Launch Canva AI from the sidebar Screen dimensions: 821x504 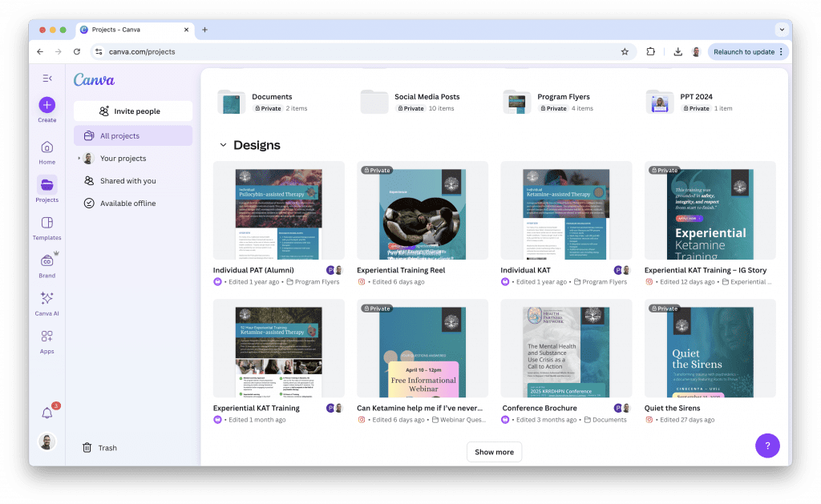tap(47, 298)
